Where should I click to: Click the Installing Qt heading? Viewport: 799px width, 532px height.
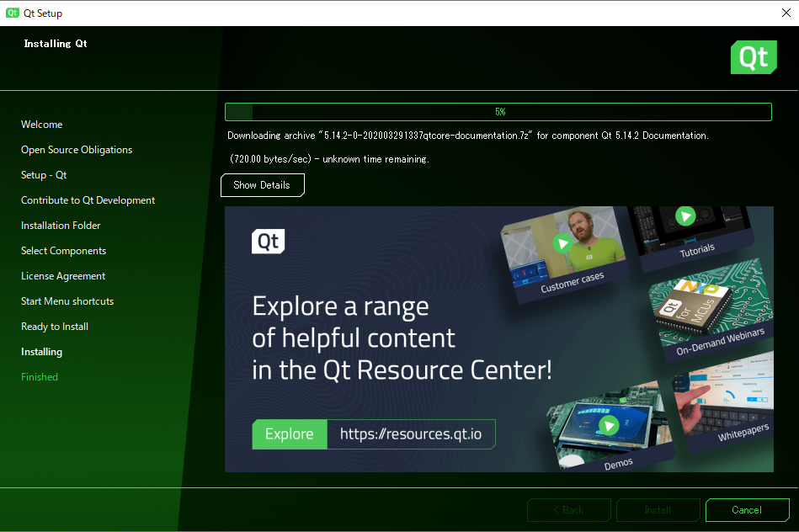click(56, 44)
